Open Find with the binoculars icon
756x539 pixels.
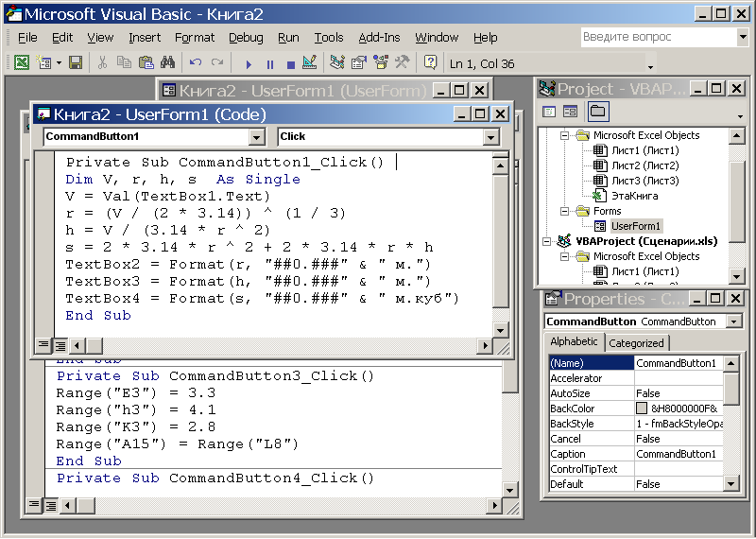168,62
